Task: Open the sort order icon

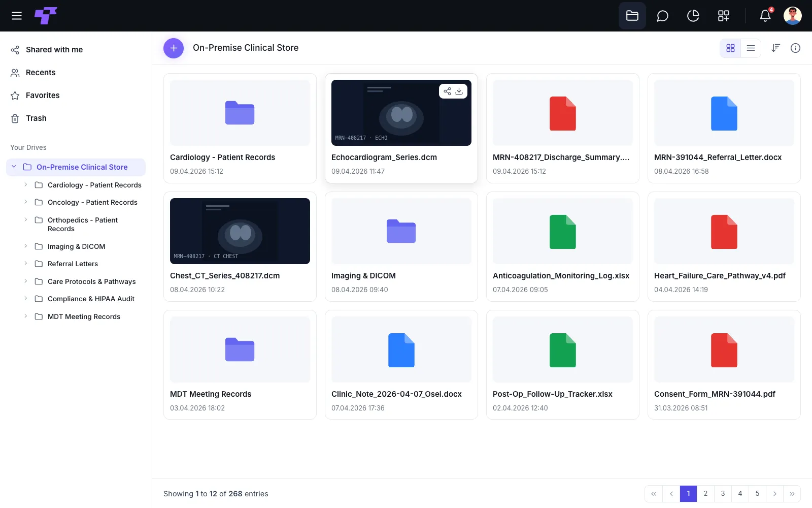Action: [x=775, y=48]
